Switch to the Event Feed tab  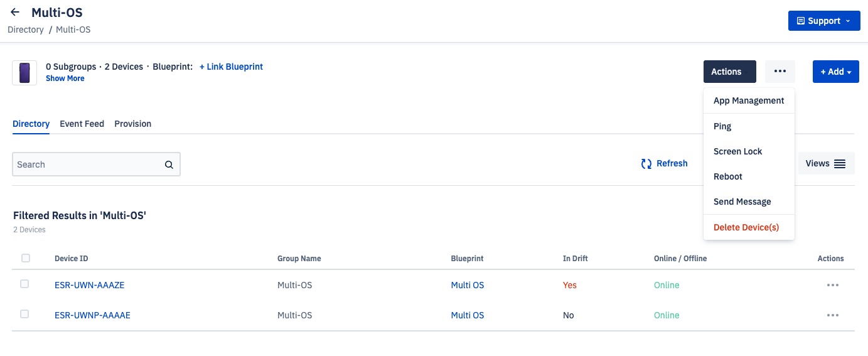click(x=82, y=124)
